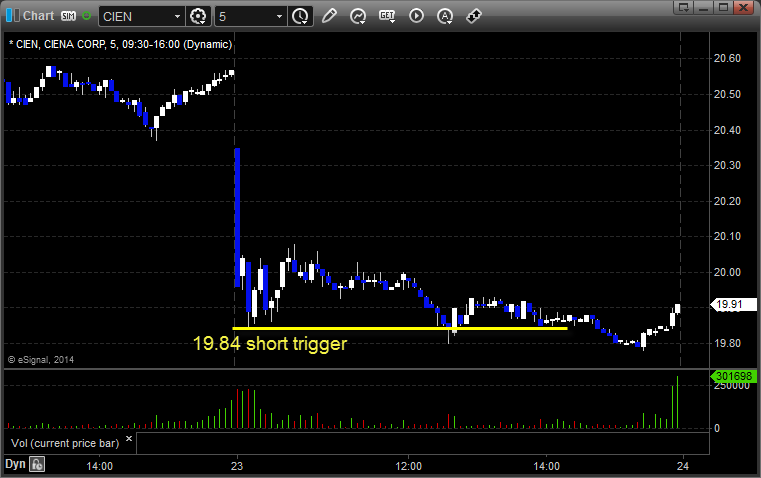761x478 pixels.
Task: Click the 20.30 price axis label
Action: [x=727, y=165]
